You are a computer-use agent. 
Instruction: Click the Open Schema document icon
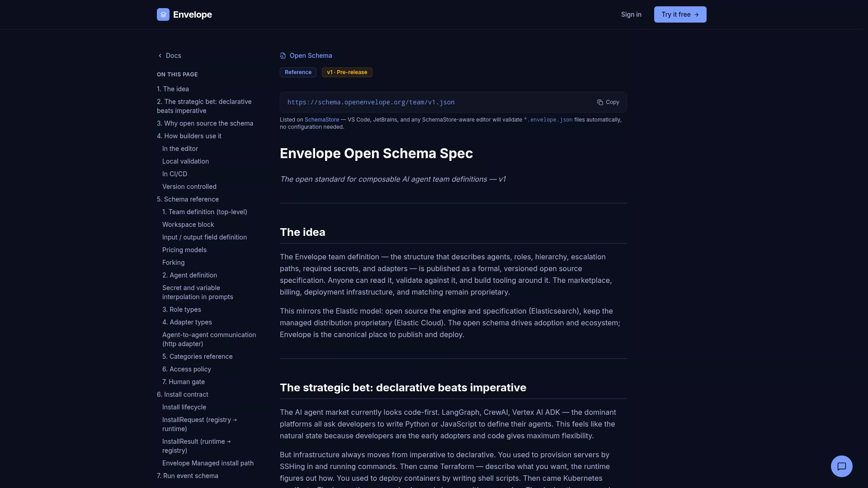tap(283, 56)
